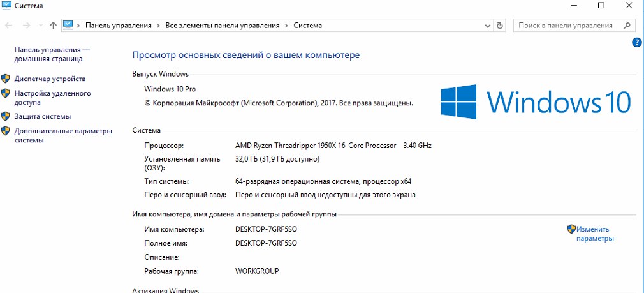This screenshot has height=293, width=644.
Task: Click the search magnifier icon
Action: point(627,26)
